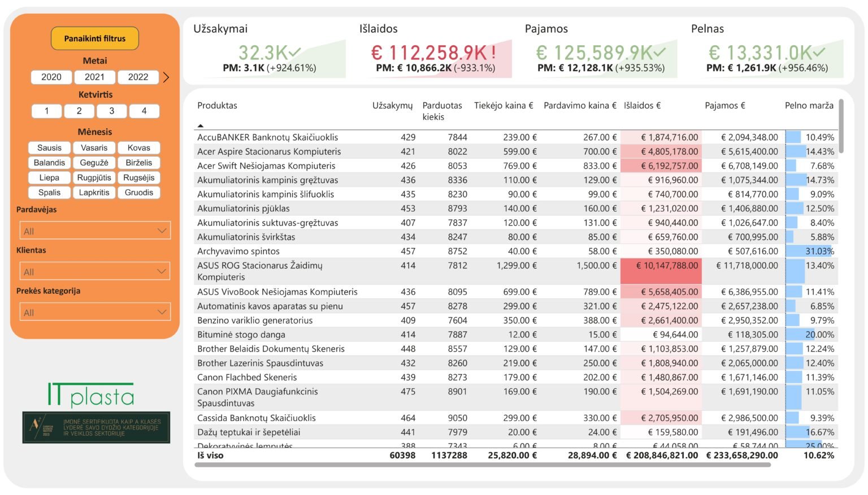Click the table's vertical scrollbar
This screenshot has width=868, height=495.
[x=841, y=127]
